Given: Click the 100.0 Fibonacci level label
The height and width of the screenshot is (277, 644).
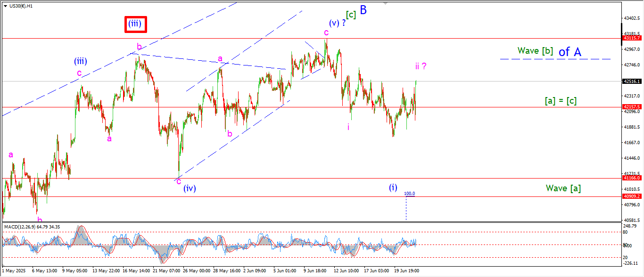Looking at the screenshot, I should tap(410, 194).
